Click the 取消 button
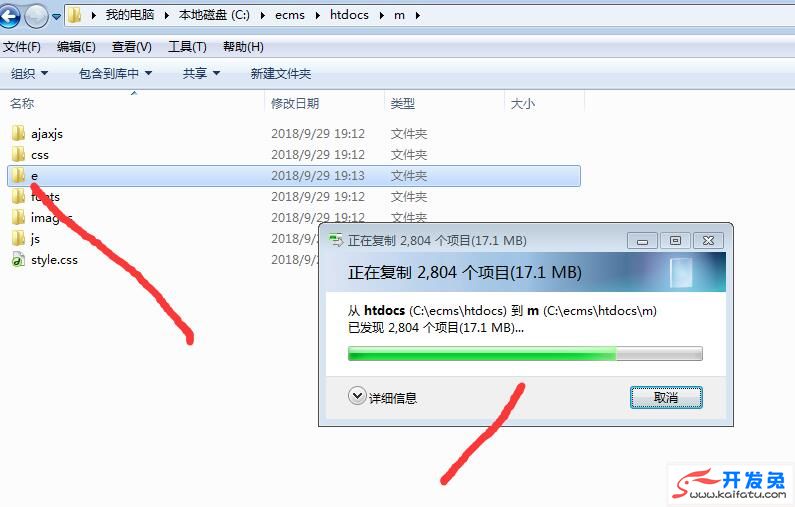 click(666, 397)
